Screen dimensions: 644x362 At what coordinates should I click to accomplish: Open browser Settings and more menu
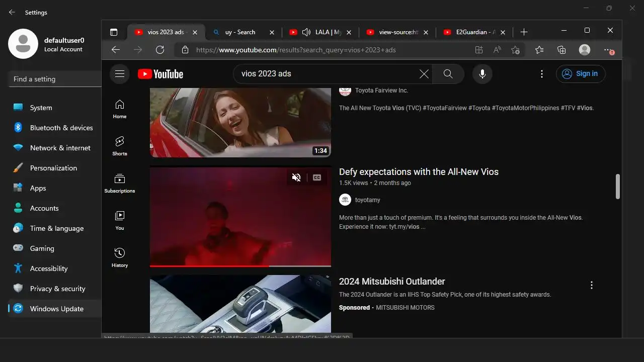pos(609,50)
